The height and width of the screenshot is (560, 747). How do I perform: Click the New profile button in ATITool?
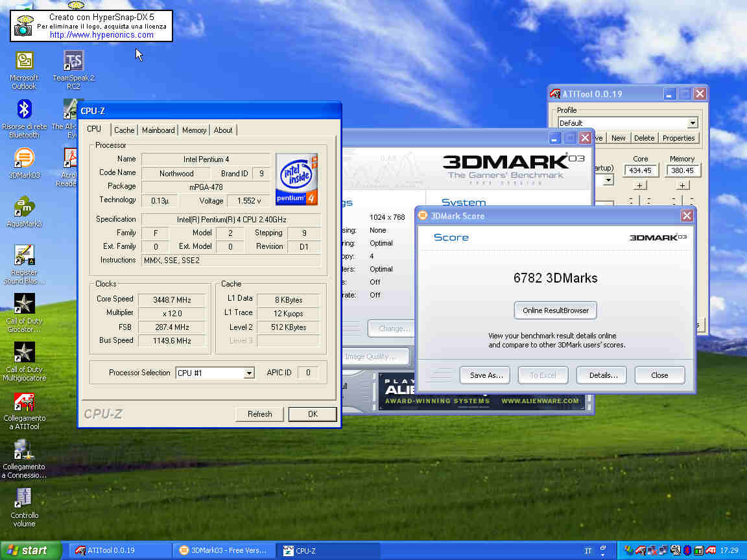point(619,138)
